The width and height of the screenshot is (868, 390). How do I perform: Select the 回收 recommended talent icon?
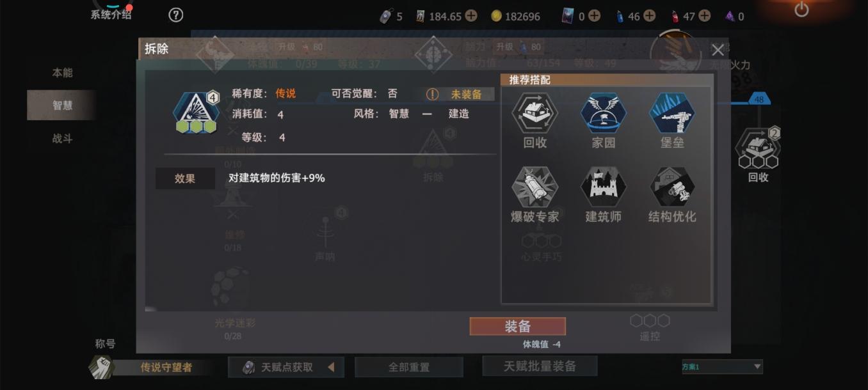click(x=534, y=113)
